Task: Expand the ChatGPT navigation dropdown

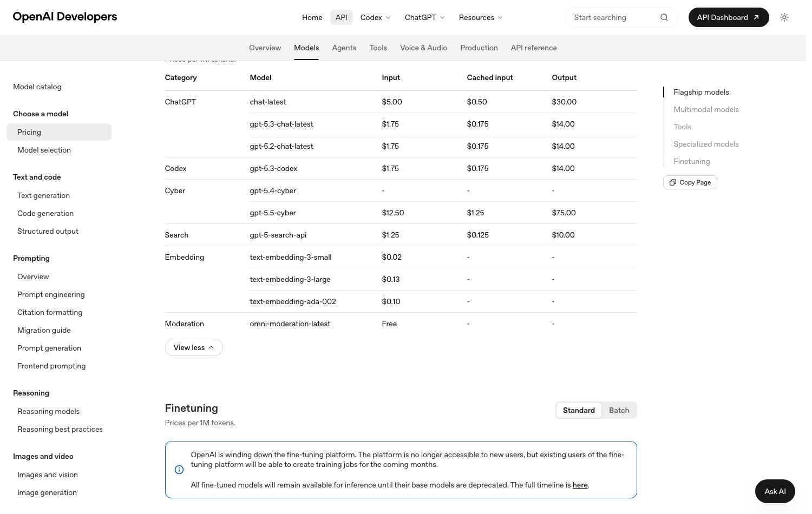Action: click(425, 17)
